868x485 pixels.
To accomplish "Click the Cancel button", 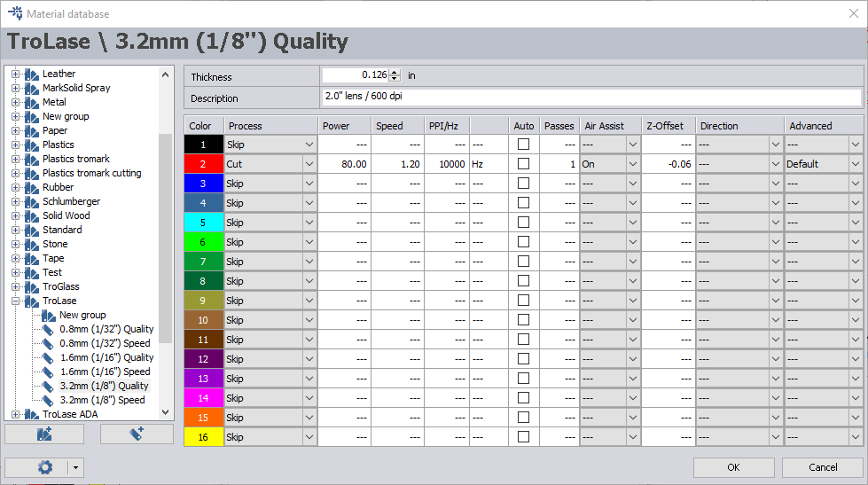I will 823,468.
